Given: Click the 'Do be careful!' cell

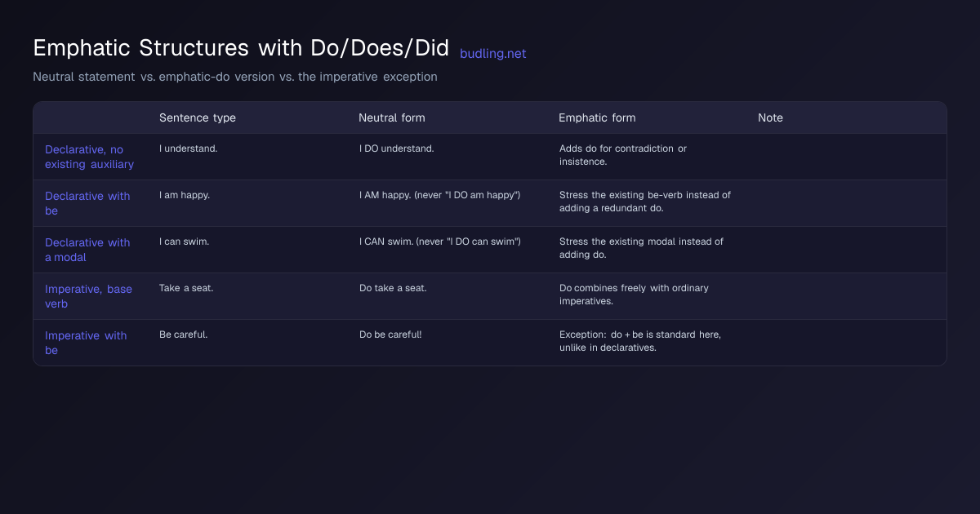Looking at the screenshot, I should point(390,335).
